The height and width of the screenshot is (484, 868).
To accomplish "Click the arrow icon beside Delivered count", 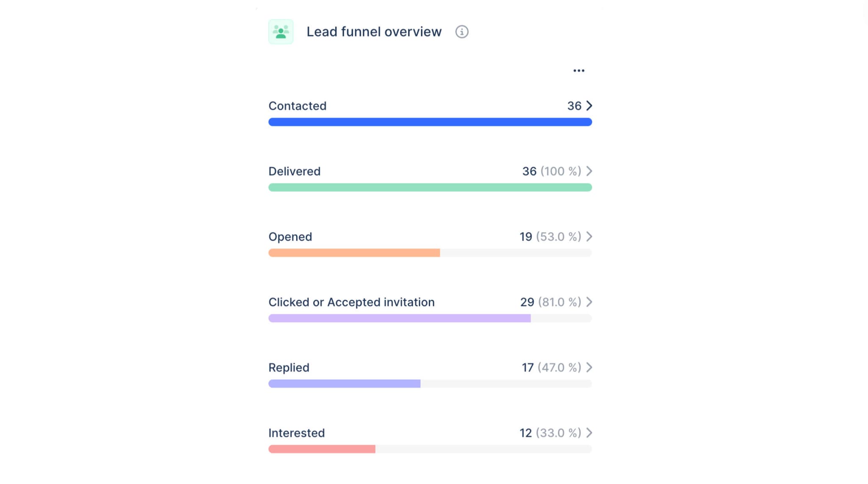I will 589,171.
